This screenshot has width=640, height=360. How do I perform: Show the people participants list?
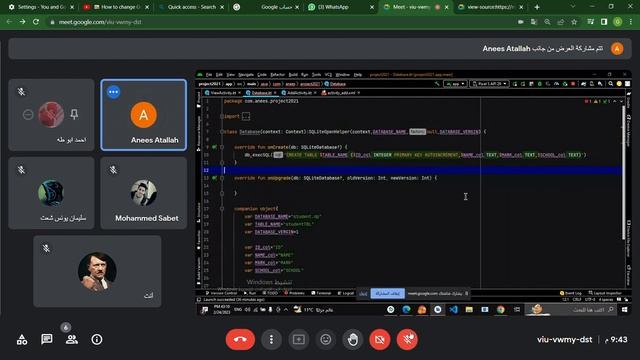[72, 339]
